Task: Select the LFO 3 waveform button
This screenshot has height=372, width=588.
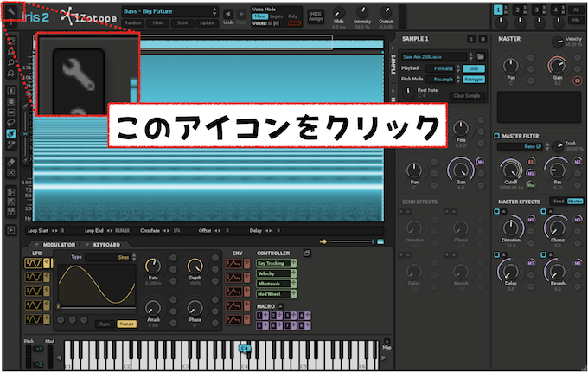Action: click(x=34, y=292)
